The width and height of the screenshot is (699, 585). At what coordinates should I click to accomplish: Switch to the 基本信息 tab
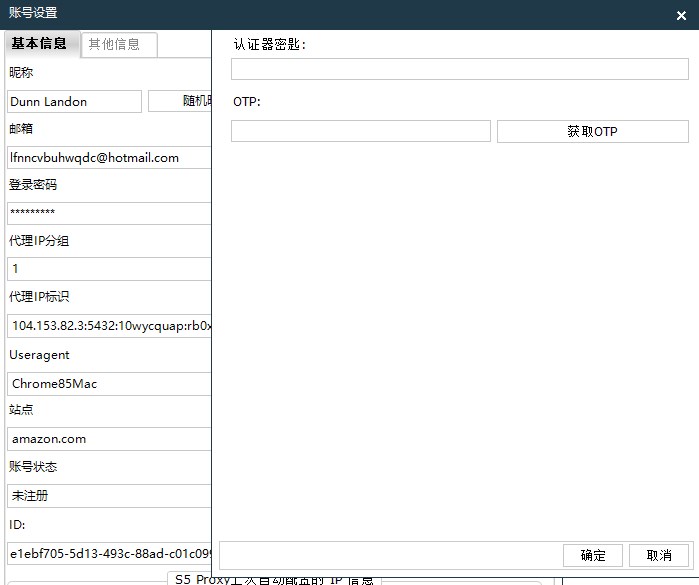tap(42, 44)
